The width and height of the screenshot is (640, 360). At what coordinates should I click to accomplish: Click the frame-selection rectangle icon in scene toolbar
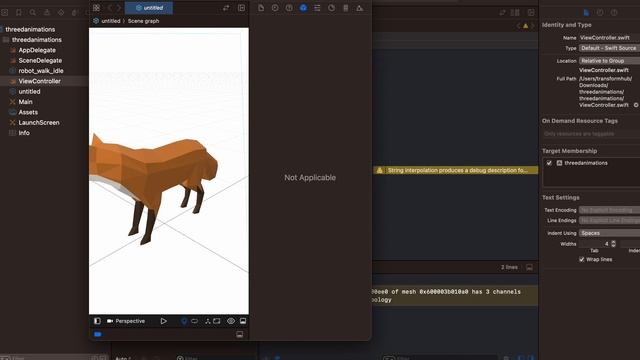tap(217, 321)
